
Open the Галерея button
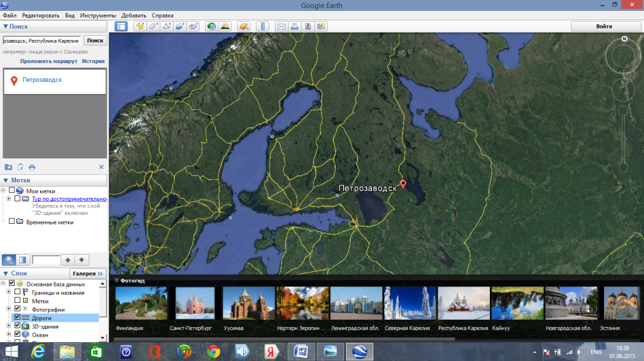pos(88,274)
